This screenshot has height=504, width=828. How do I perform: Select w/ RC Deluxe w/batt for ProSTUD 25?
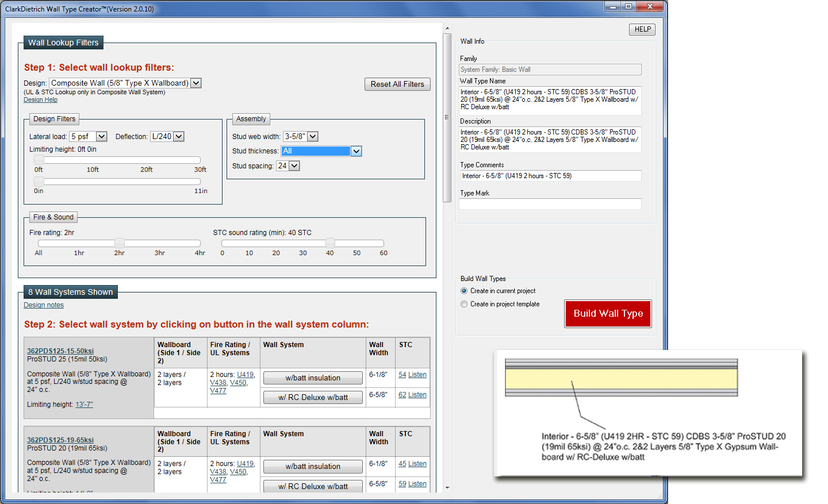pos(313,397)
